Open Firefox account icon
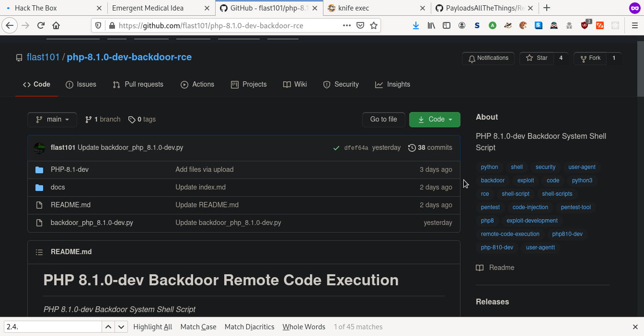 point(462,26)
